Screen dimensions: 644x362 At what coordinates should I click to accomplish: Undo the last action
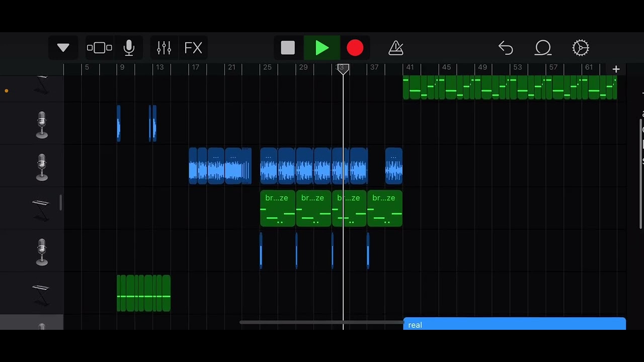pos(506,48)
